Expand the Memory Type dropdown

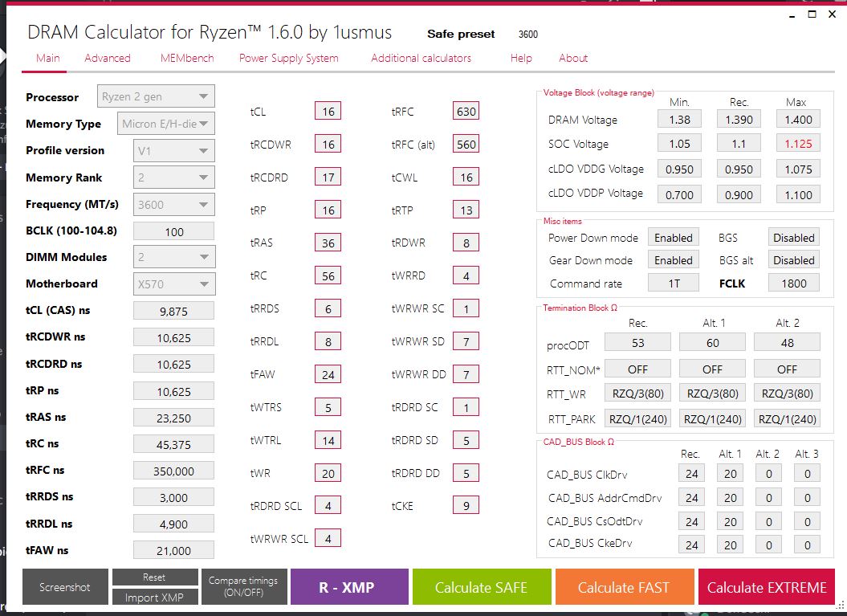166,123
